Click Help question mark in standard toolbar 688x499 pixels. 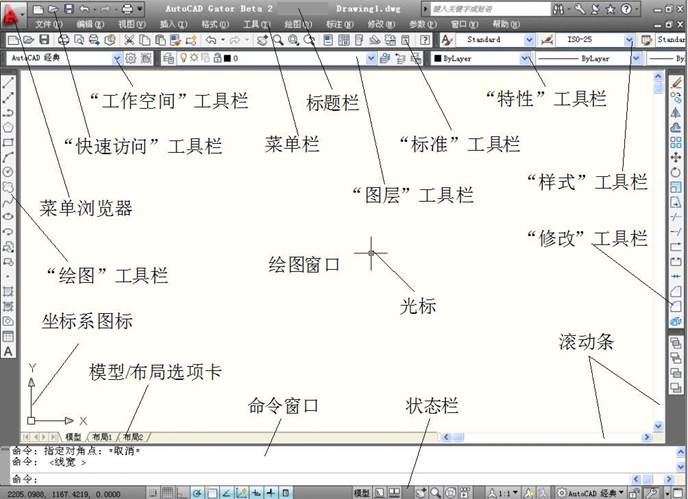[x=425, y=40]
